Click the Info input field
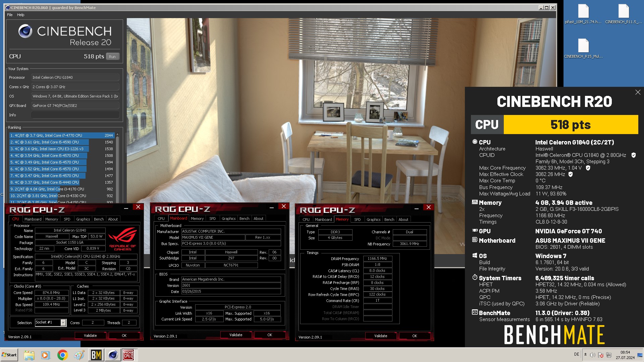Image resolution: width=644 pixels, height=362 pixels. (75, 115)
